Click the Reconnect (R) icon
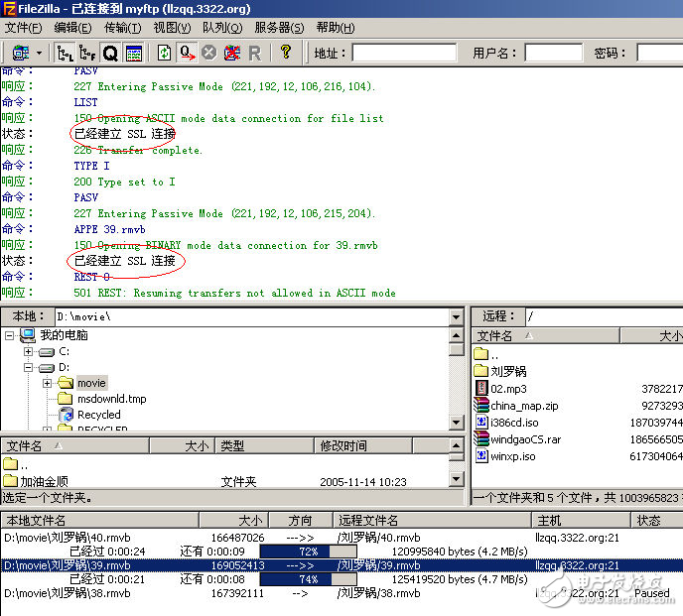 [255, 54]
